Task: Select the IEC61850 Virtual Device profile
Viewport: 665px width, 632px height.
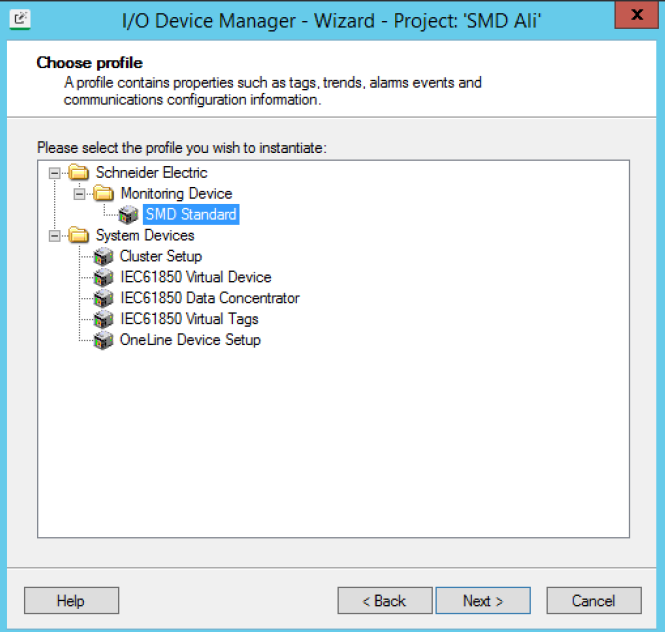Action: point(196,277)
